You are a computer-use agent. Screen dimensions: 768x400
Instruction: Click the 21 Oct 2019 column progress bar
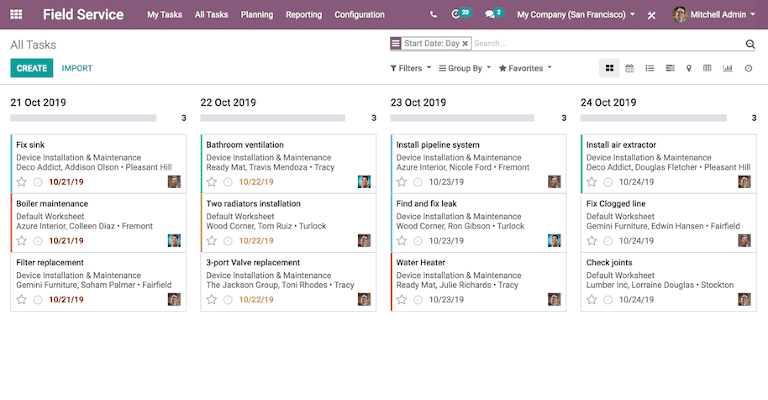(x=83, y=118)
